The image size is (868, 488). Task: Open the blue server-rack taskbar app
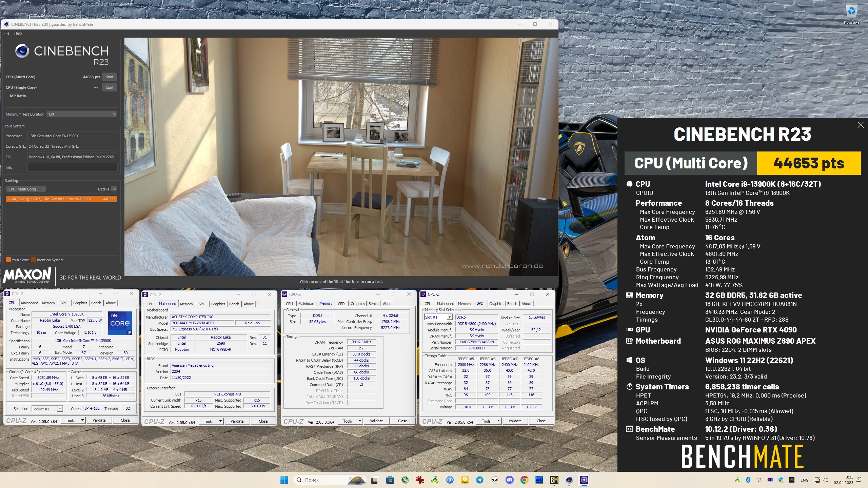tap(539, 480)
